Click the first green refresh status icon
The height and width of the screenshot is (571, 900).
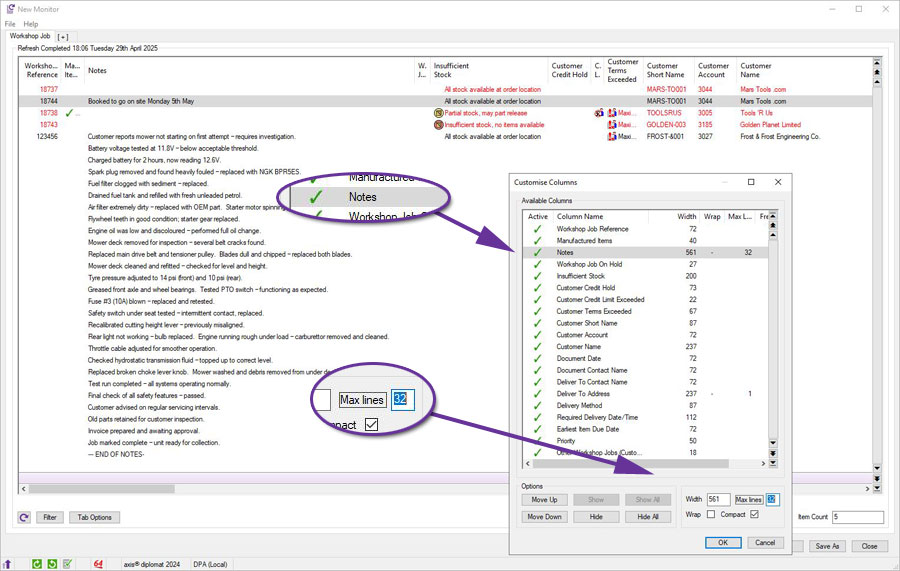[x=37, y=564]
